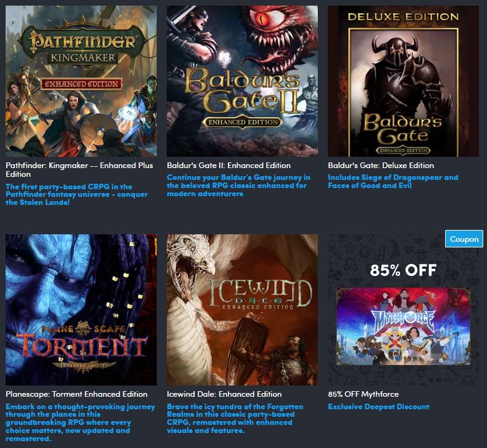The width and height of the screenshot is (487, 448).
Task: Open the Mythforce coupon banner image
Action: coord(403,326)
